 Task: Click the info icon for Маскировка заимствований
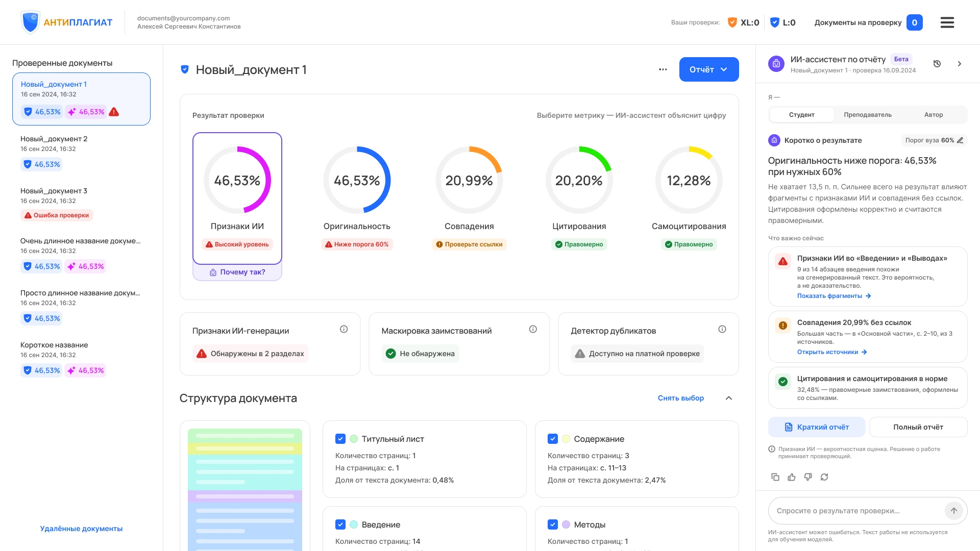pos(533,329)
